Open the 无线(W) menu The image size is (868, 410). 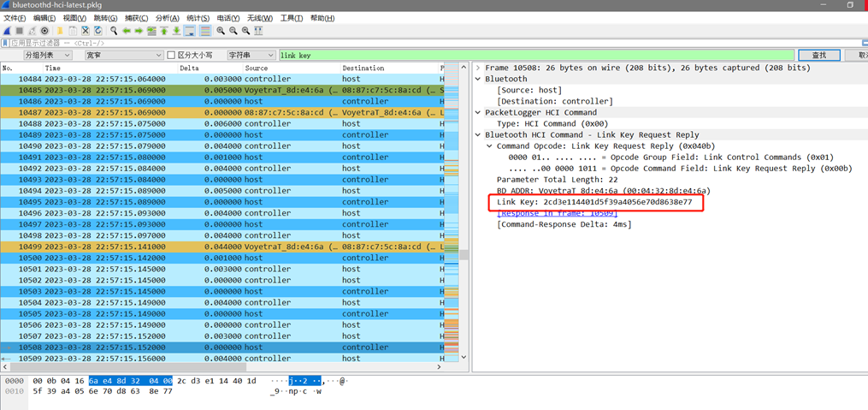click(260, 18)
